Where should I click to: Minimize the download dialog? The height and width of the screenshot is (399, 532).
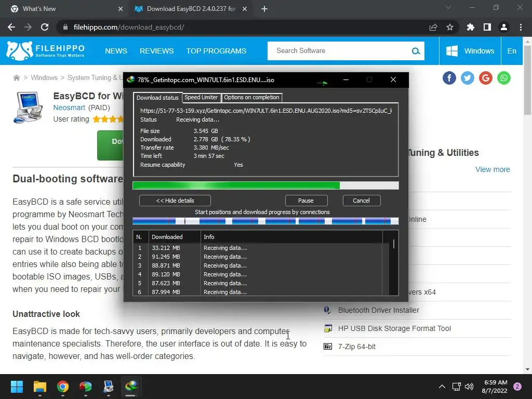point(345,79)
